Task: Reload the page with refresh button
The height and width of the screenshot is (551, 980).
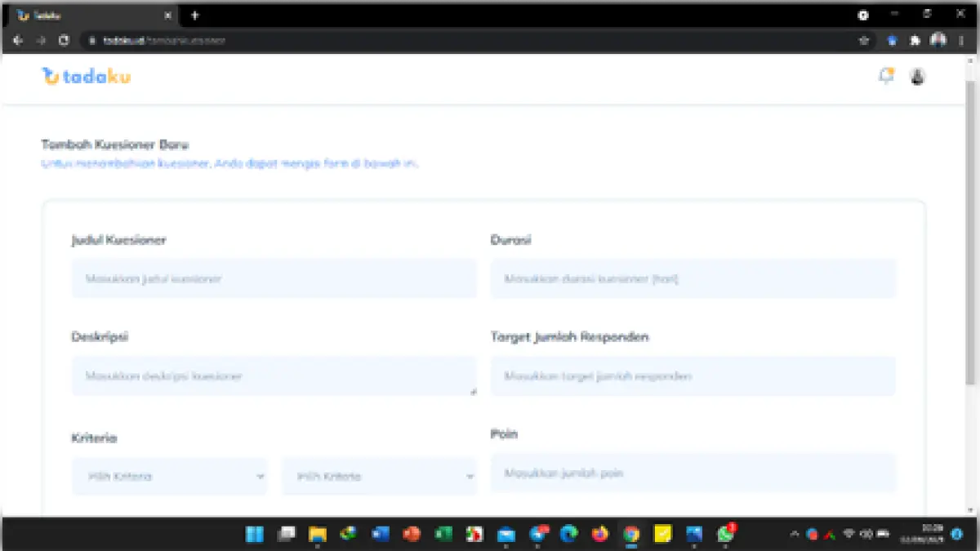Action: click(x=64, y=40)
